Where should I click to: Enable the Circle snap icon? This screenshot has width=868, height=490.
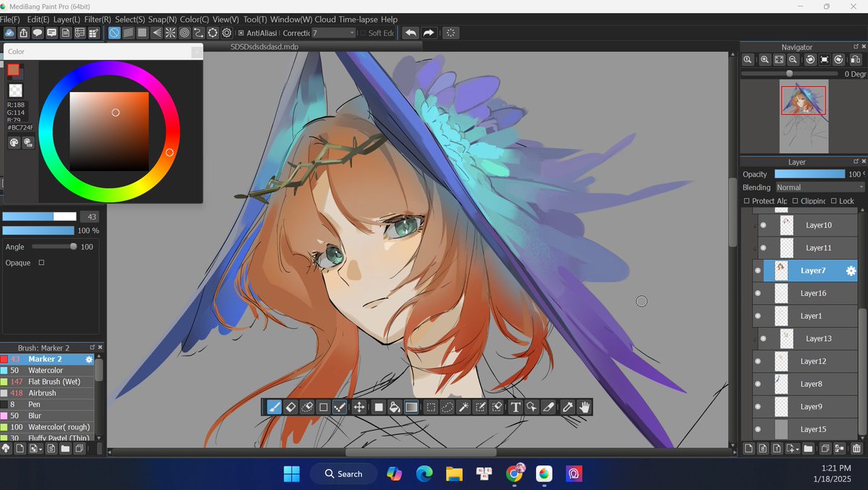click(x=184, y=33)
